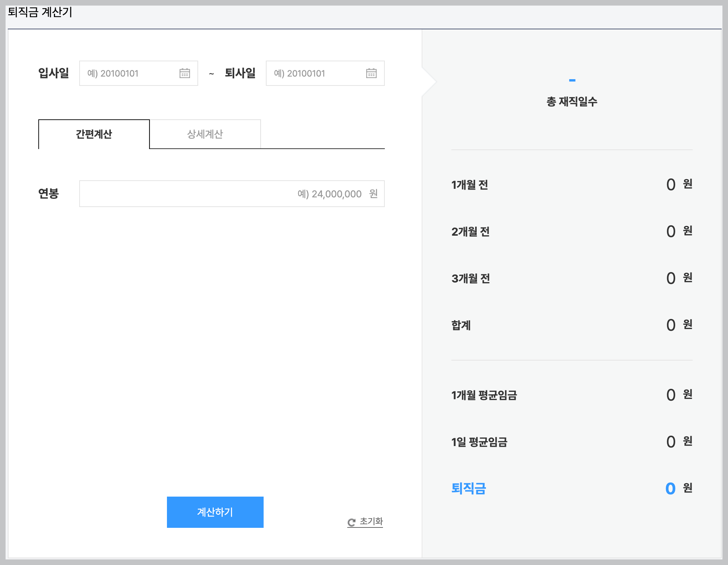
Task: Click the refresh icon next to 초기화
Action: click(x=351, y=522)
